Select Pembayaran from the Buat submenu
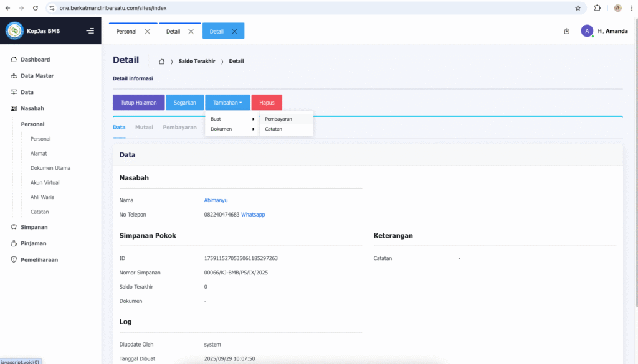This screenshot has width=638, height=364. [279, 119]
